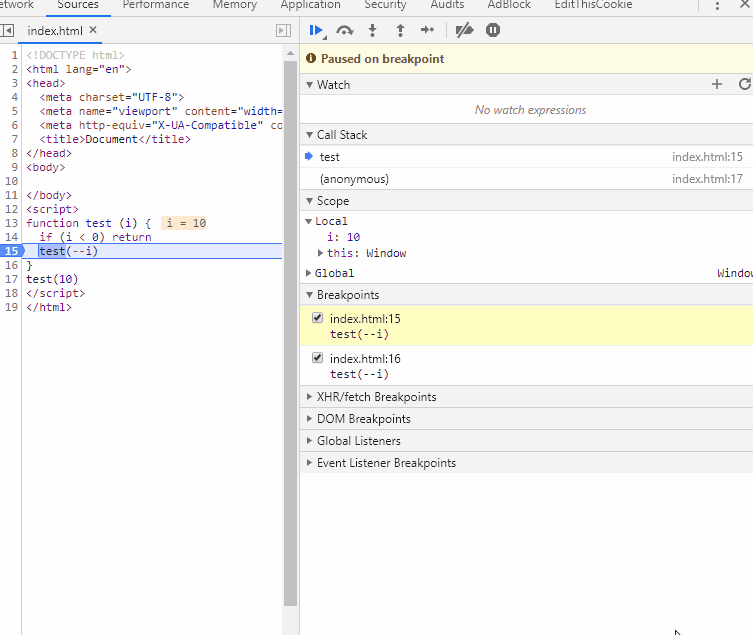Step into next function call
Image resolution: width=753 pixels, height=635 pixels.
click(x=372, y=31)
